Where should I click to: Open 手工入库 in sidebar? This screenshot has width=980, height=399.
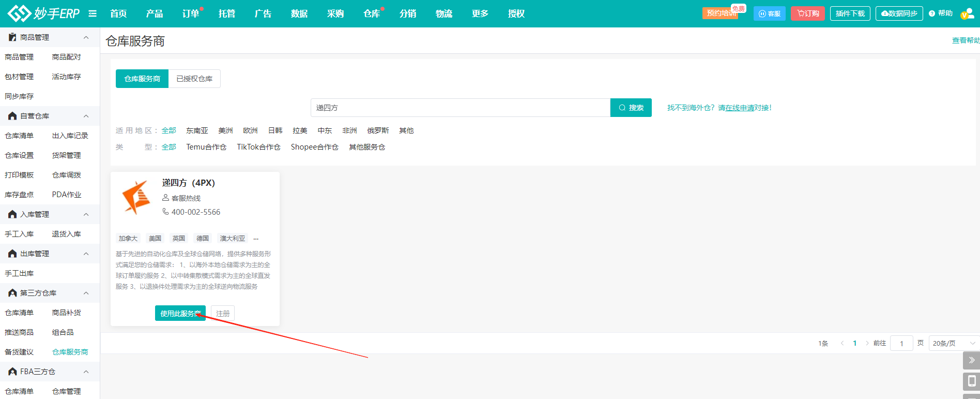tap(19, 234)
